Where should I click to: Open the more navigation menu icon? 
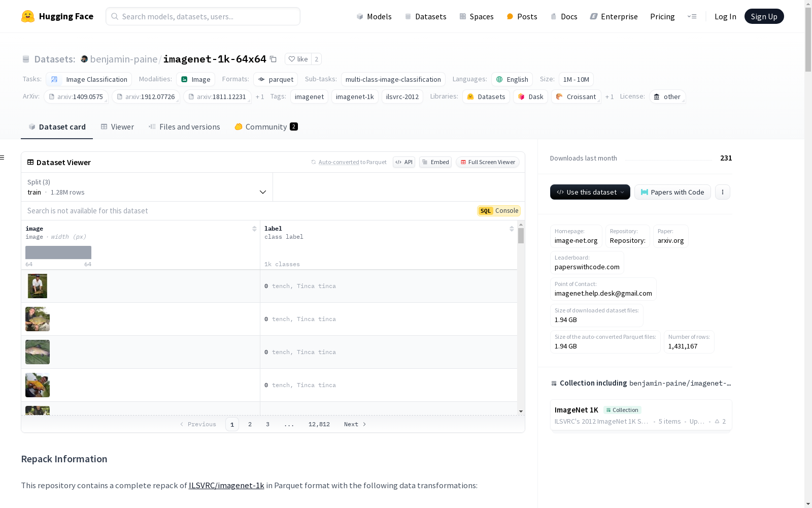coord(692,16)
